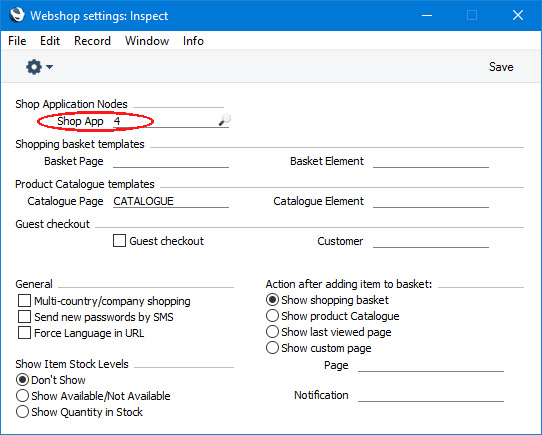Minimize the Webshop settings window

427,15
